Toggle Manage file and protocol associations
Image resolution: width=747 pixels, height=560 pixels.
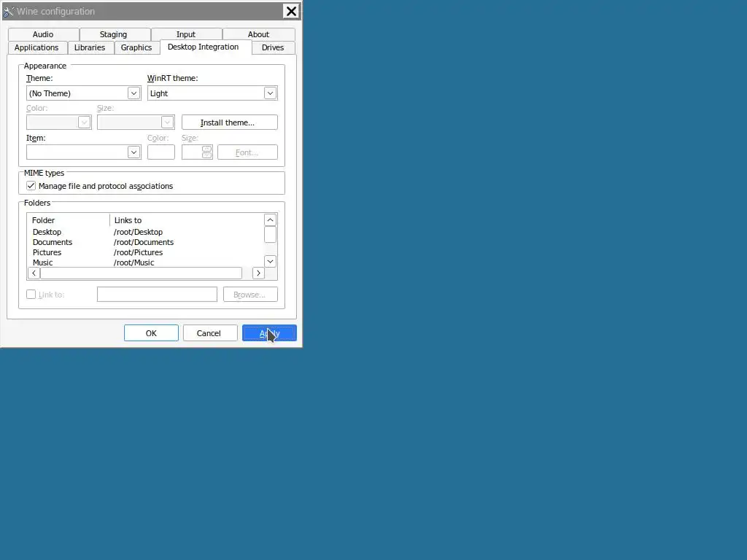pyautogui.click(x=31, y=186)
